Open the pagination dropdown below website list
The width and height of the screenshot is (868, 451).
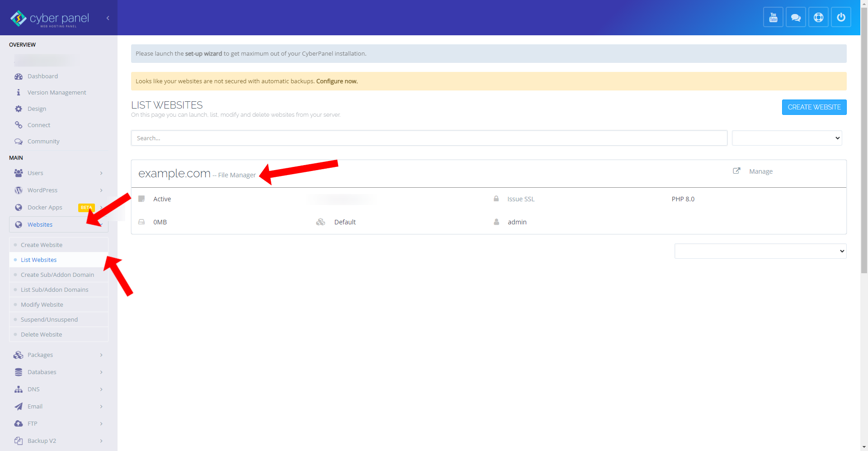tap(760, 252)
